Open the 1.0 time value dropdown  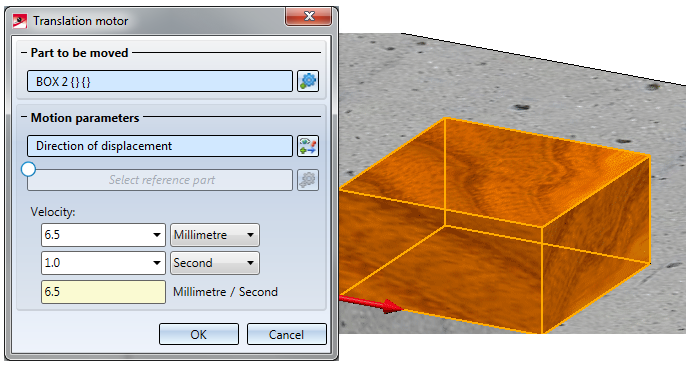click(156, 263)
